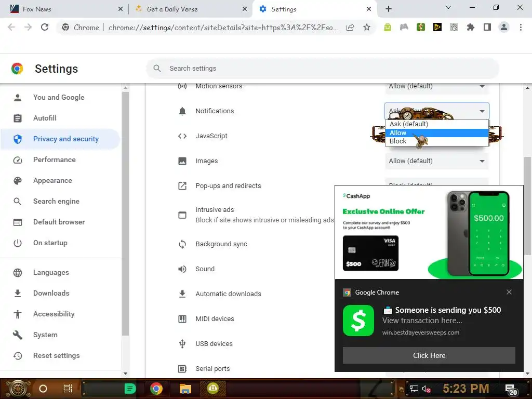Click the black and yellow extension icon
The height and width of the screenshot is (399, 532).
437,27
